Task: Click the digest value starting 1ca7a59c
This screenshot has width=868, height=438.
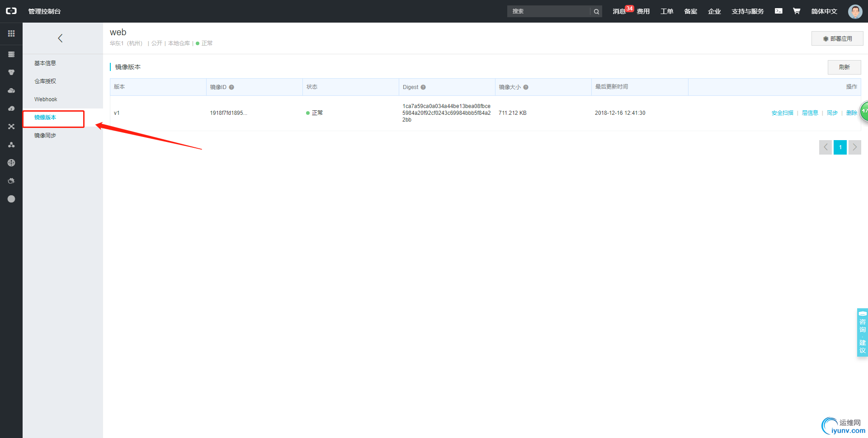Action: (446, 113)
